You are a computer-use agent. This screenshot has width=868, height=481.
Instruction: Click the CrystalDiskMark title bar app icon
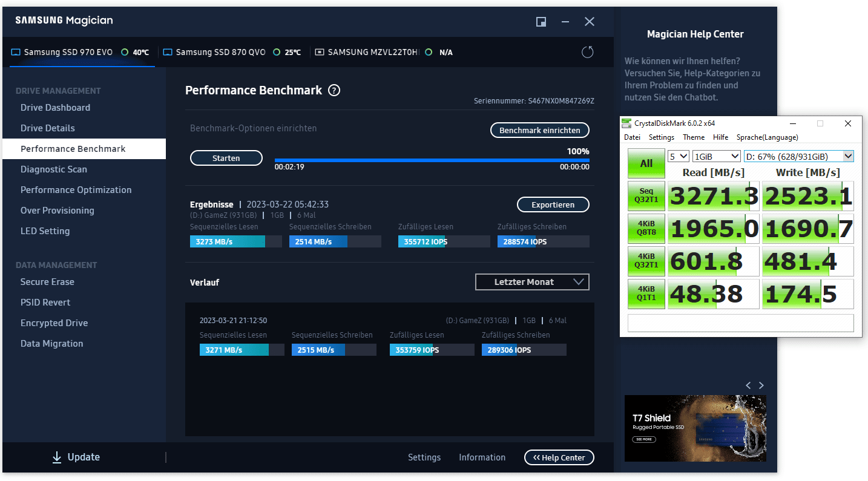627,123
